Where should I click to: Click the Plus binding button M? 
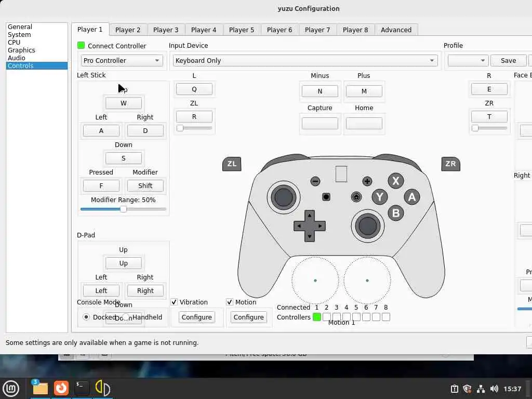364,91
